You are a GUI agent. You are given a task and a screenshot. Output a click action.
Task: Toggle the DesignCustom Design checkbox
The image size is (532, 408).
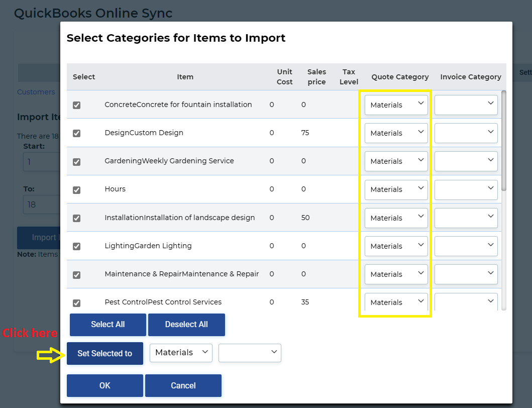[76, 133]
